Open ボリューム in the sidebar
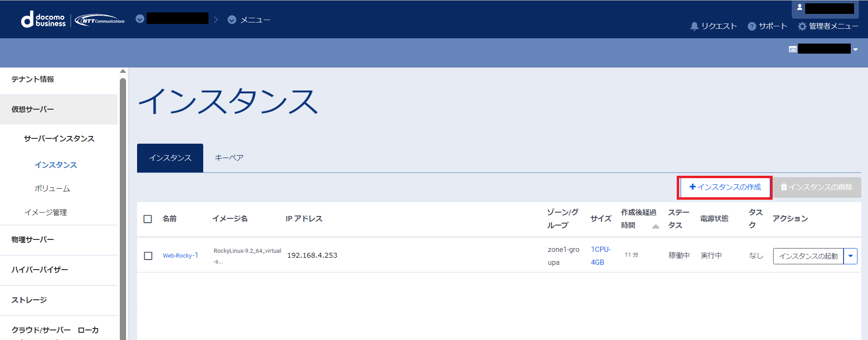This screenshot has width=868, height=340. tap(52, 189)
